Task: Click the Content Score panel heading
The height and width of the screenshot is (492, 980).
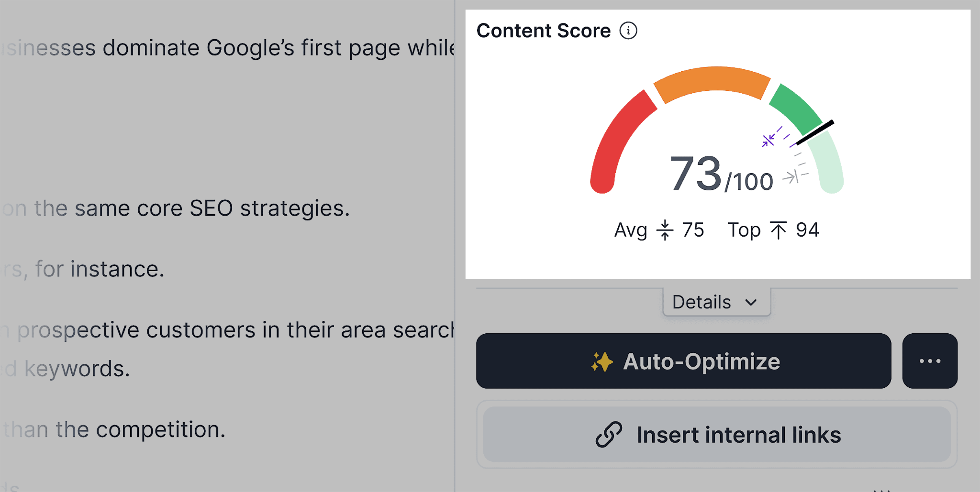Action: 544,30
